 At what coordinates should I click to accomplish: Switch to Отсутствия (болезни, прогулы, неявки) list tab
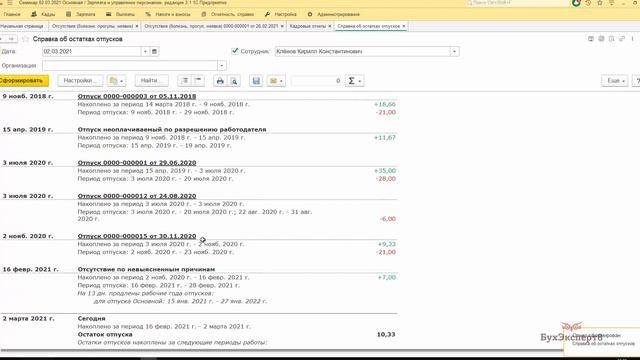tap(92, 26)
